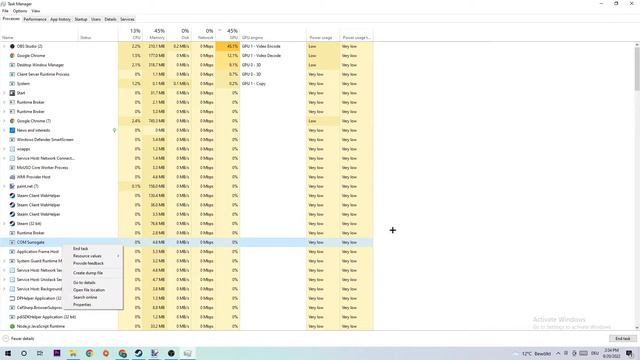Image resolution: width=640 pixels, height=360 pixels.
Task: Switch to the App history tab
Action: [x=60, y=19]
